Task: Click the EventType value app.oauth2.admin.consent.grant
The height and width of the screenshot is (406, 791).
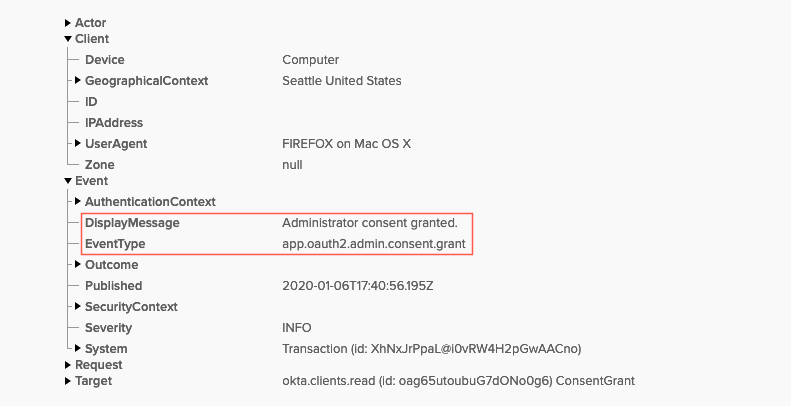Action: pos(374,244)
